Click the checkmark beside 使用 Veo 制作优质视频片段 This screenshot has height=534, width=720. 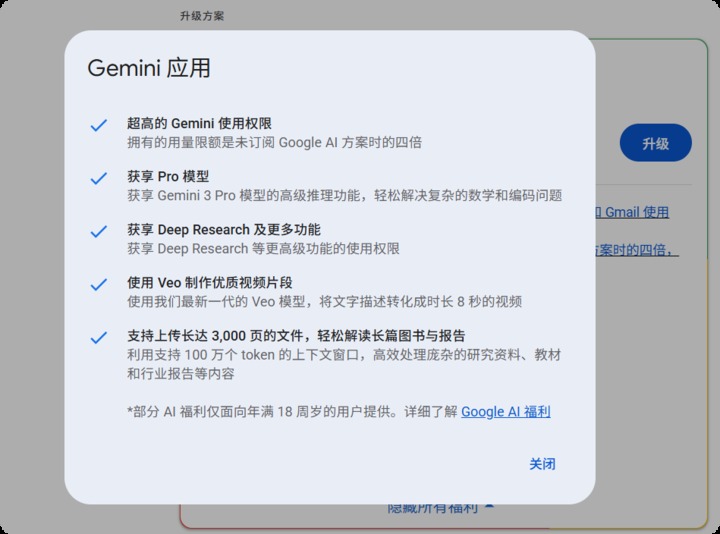(x=99, y=284)
